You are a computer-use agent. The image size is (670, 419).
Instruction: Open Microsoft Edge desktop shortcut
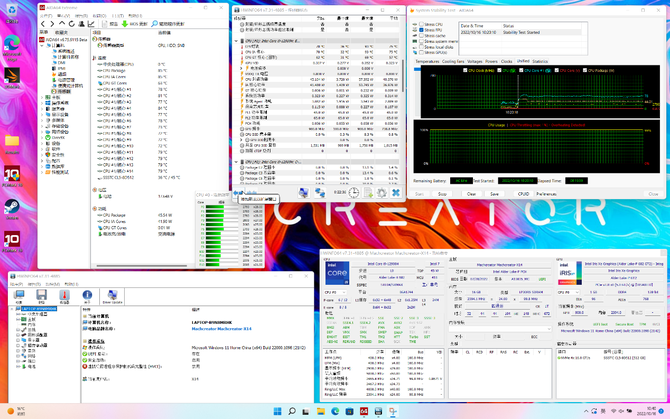click(x=12, y=44)
